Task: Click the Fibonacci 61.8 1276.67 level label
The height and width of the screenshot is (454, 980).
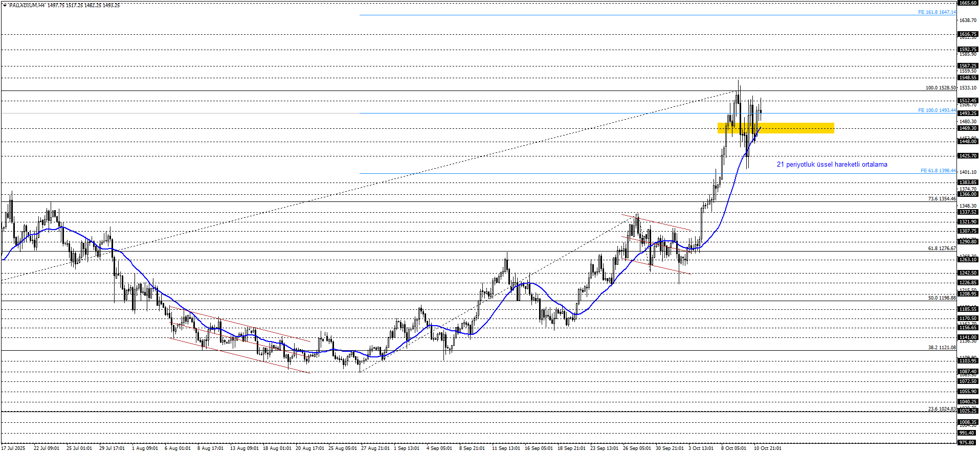Action: coord(942,248)
